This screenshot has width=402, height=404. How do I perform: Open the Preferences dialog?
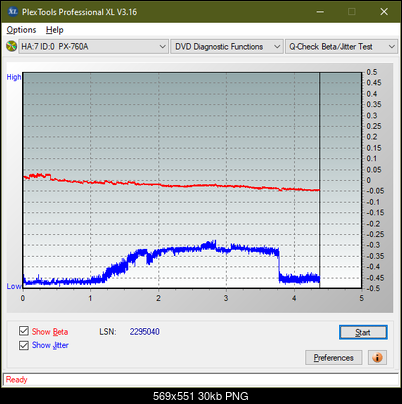point(334,358)
